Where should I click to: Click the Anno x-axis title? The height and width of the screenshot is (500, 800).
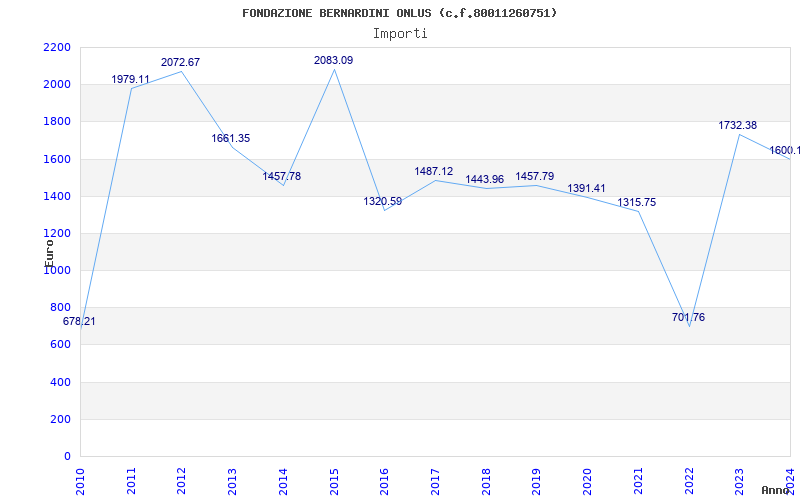pyautogui.click(x=775, y=490)
